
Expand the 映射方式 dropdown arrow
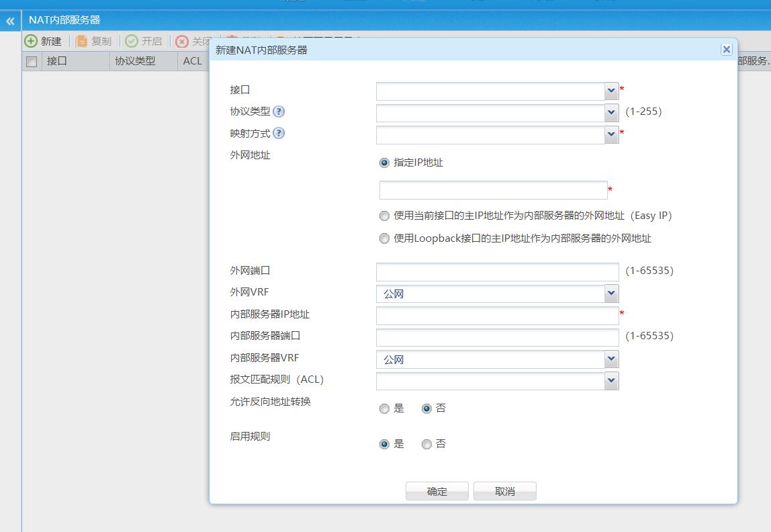tap(611, 134)
